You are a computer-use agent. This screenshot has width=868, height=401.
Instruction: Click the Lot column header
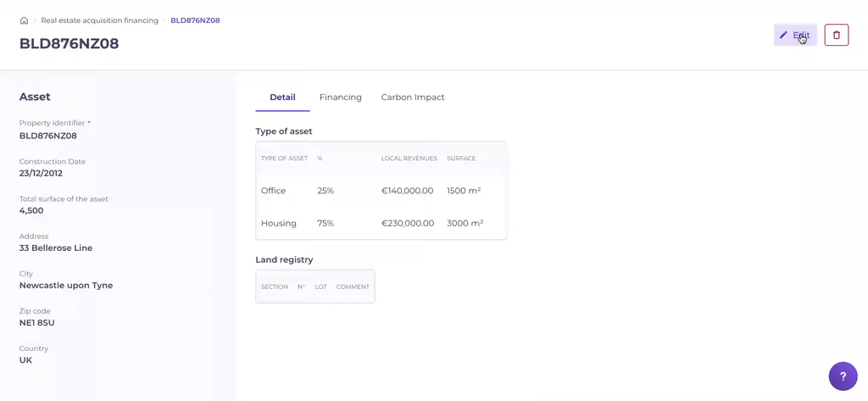pos(320,287)
